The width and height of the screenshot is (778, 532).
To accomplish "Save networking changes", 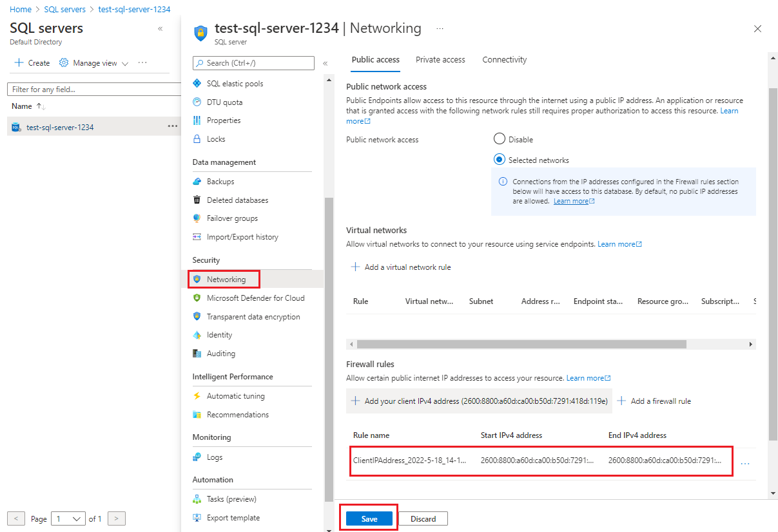I will [369, 519].
